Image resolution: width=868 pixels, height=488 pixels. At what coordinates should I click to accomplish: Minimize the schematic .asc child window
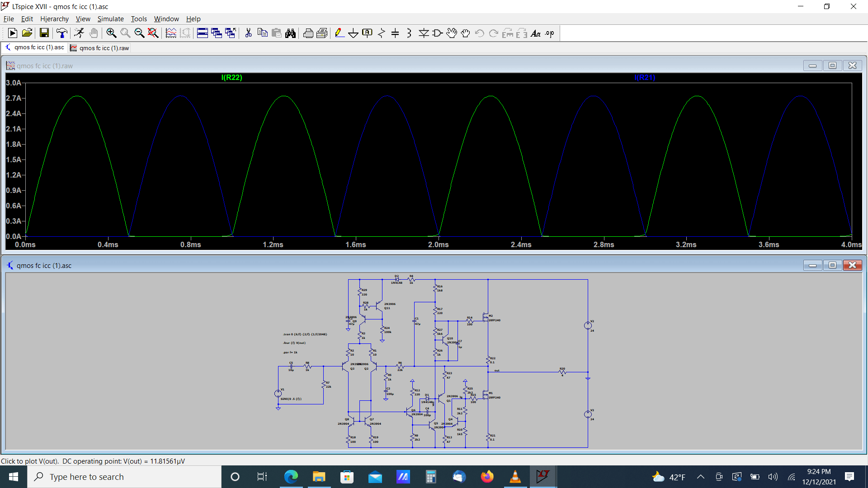pos(812,265)
